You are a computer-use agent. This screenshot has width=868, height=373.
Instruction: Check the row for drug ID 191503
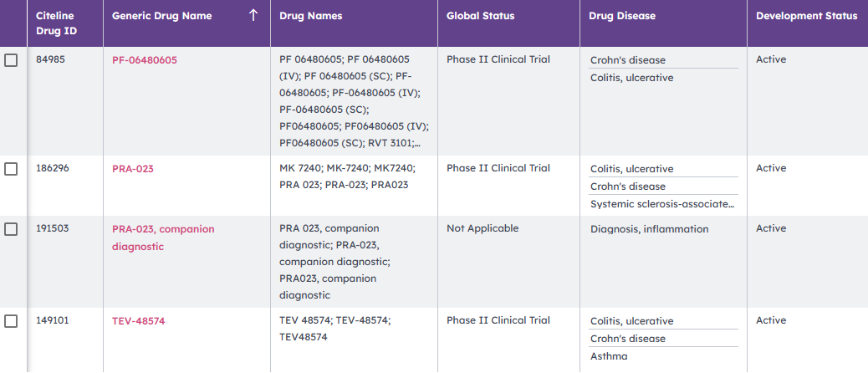click(11, 229)
